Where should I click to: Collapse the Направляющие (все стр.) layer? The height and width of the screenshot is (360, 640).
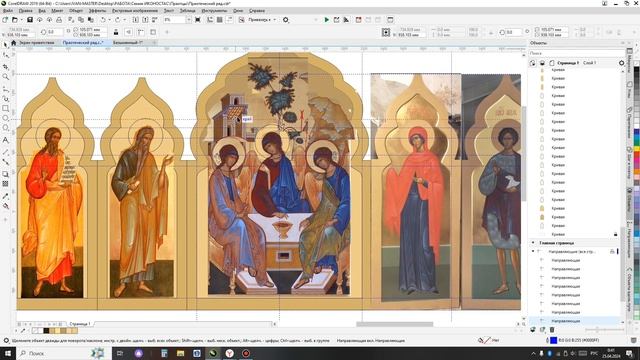pyautogui.click(x=533, y=251)
